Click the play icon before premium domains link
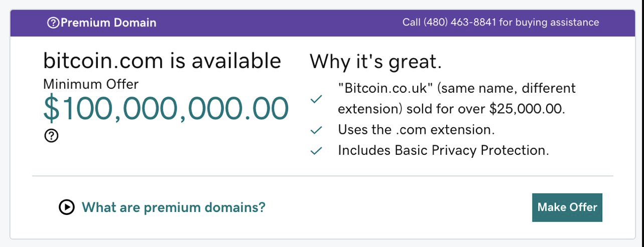The image size is (644, 247). coord(67,207)
